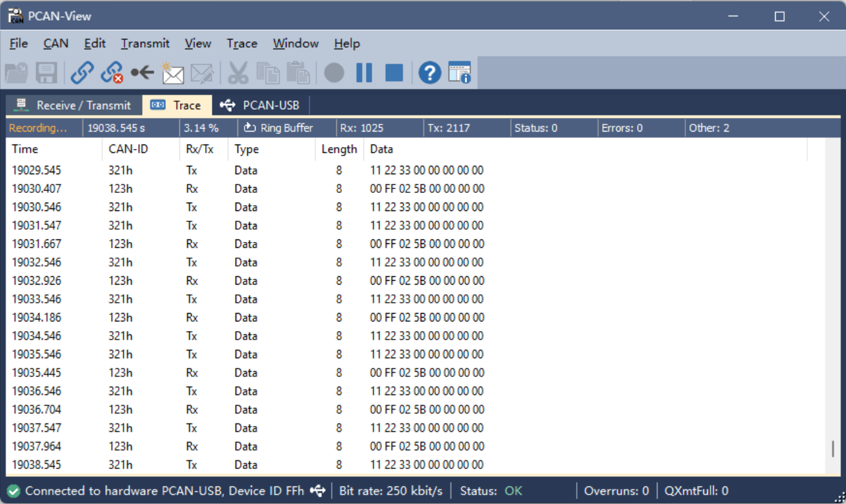
Task: Click the Edit Message envelope icon
Action: pyautogui.click(x=202, y=73)
